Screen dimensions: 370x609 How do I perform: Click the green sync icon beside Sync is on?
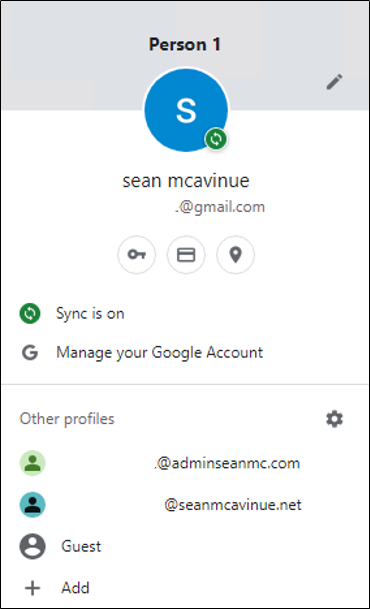click(30, 313)
